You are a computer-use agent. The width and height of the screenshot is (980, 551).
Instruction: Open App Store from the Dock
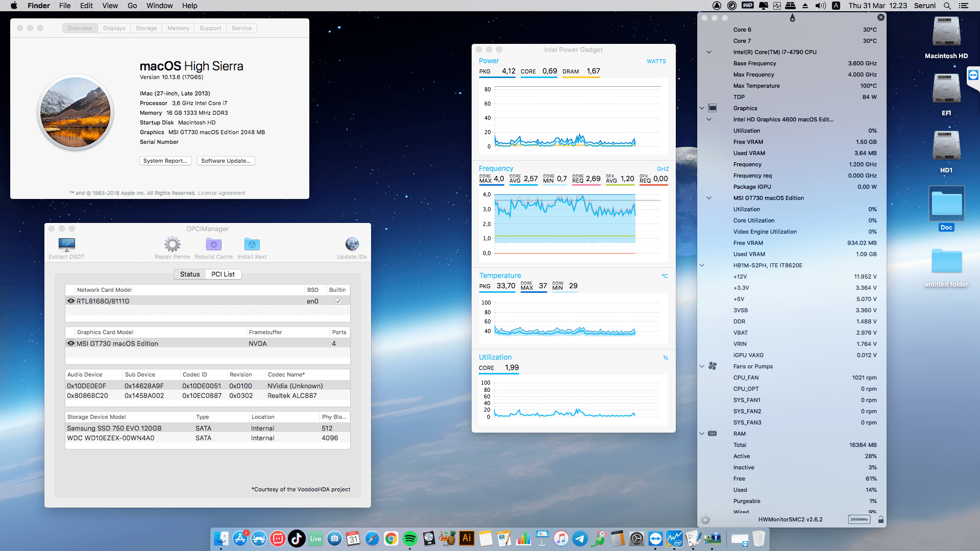point(240,538)
